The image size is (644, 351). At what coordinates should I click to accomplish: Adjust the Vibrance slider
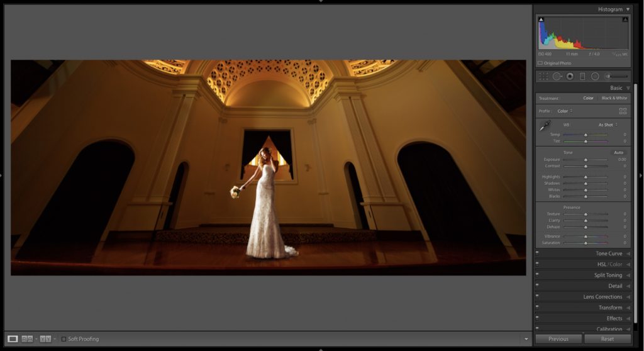tap(586, 237)
